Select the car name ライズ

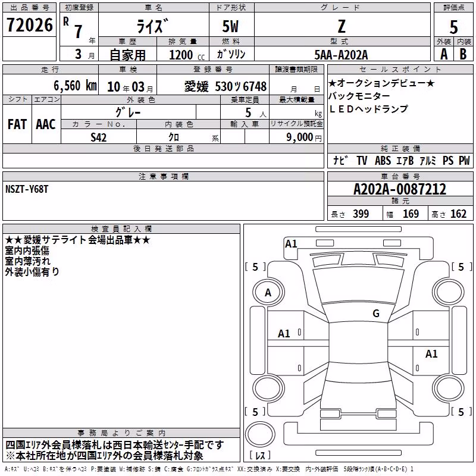tap(152, 26)
